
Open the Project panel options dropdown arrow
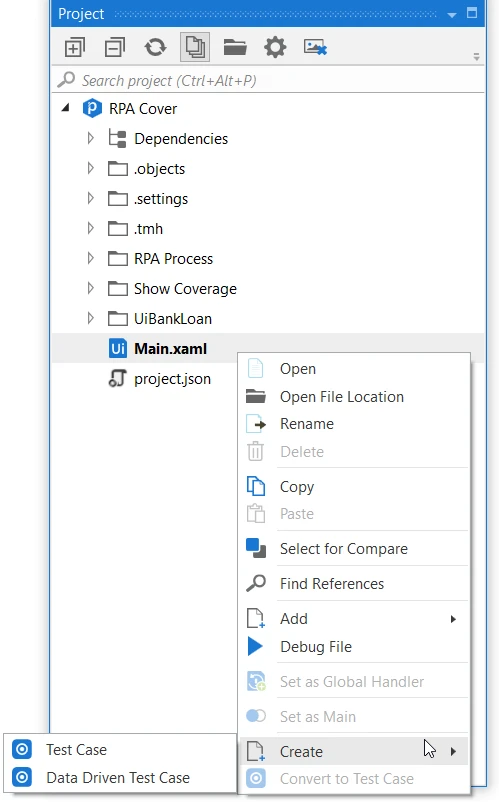click(452, 15)
